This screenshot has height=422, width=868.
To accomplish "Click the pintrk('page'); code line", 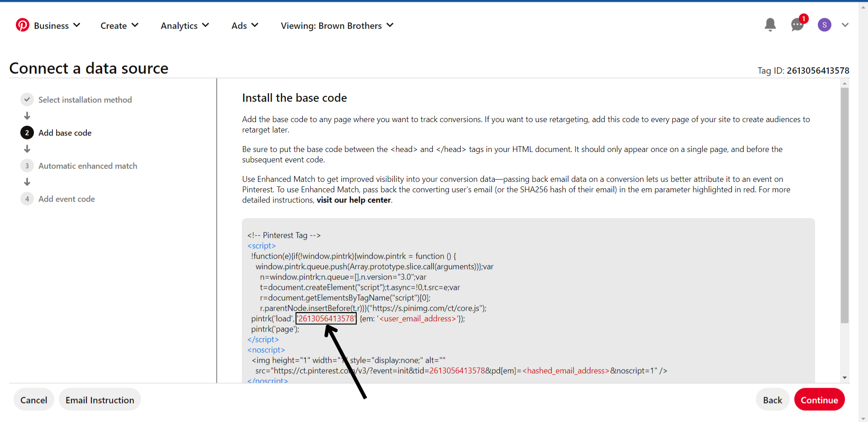I will 275,329.
